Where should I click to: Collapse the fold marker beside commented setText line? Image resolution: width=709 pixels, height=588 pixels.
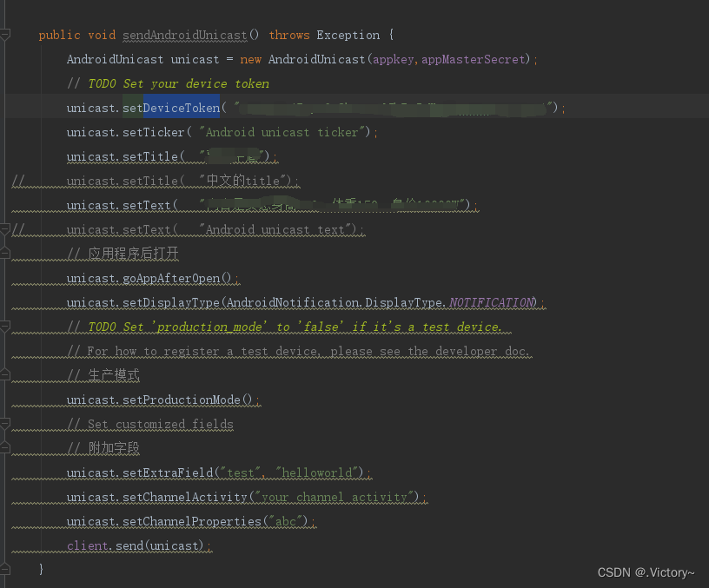pos(5,228)
